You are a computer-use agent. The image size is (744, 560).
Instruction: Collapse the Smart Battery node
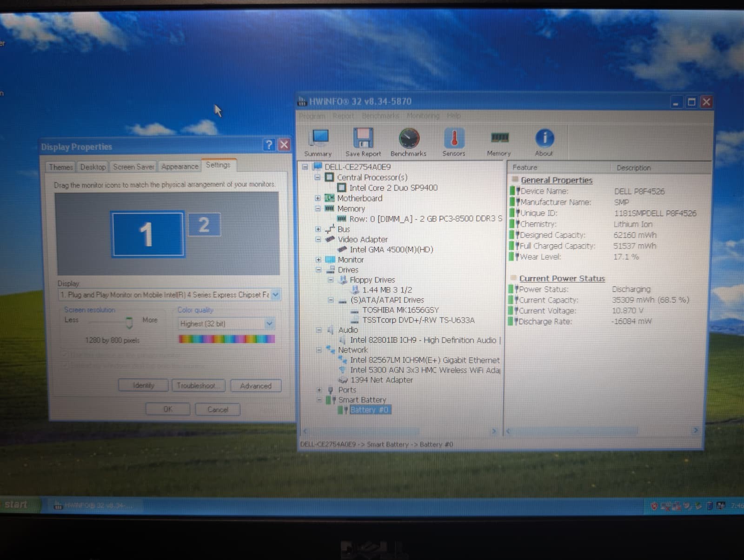(x=319, y=400)
